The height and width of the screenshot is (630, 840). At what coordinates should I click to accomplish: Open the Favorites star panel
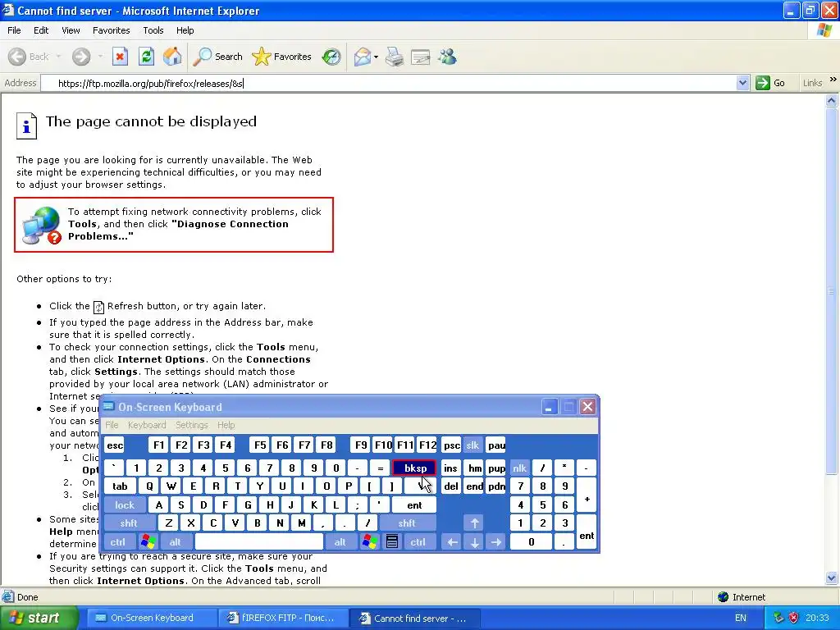click(x=281, y=57)
